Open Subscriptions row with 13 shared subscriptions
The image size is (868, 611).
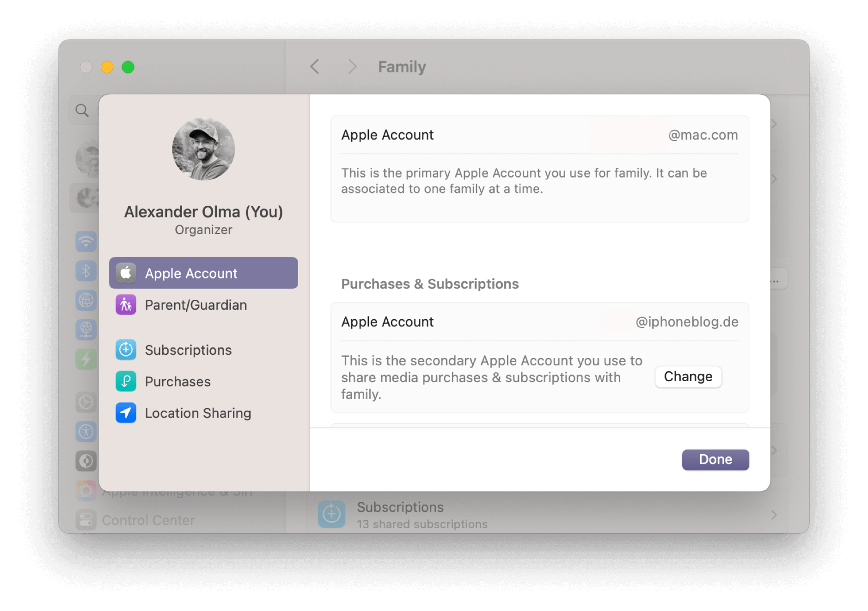tap(548, 514)
